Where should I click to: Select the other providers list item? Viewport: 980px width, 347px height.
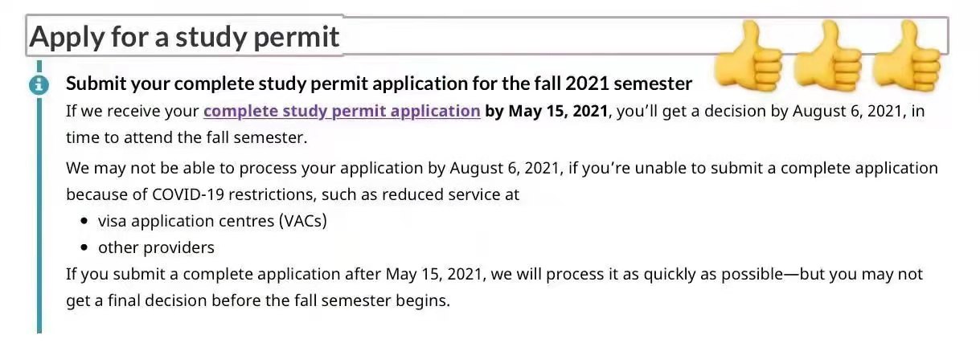coord(156,247)
